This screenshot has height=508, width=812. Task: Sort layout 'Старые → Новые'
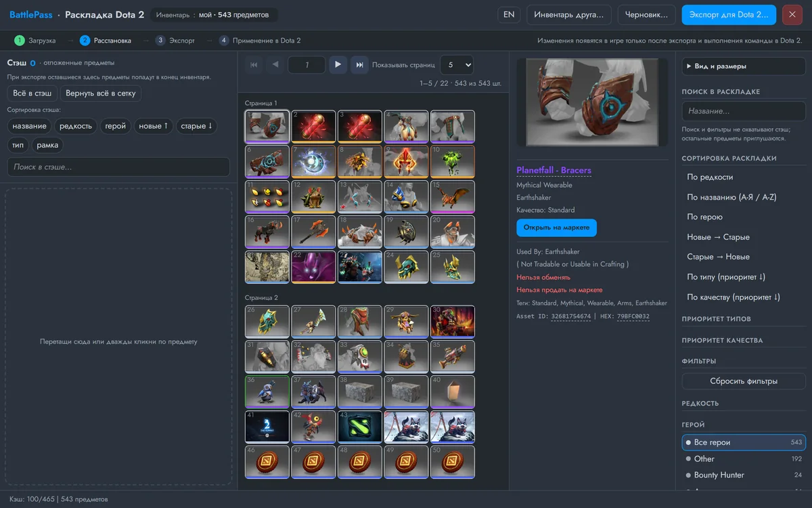coord(744,257)
